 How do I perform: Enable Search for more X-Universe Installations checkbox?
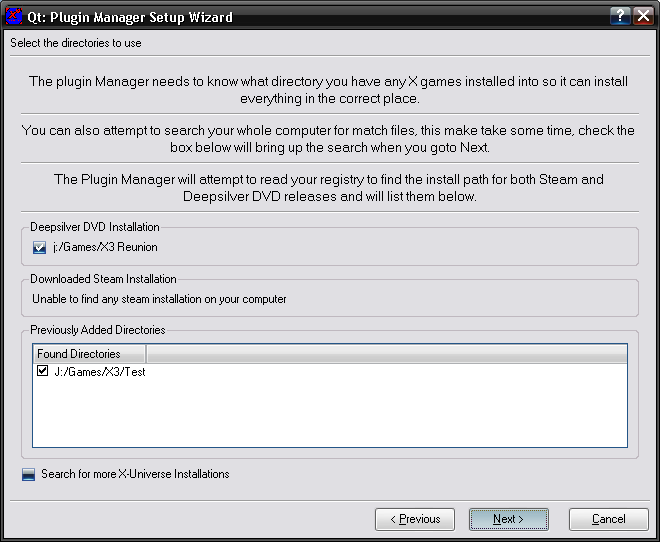29,474
